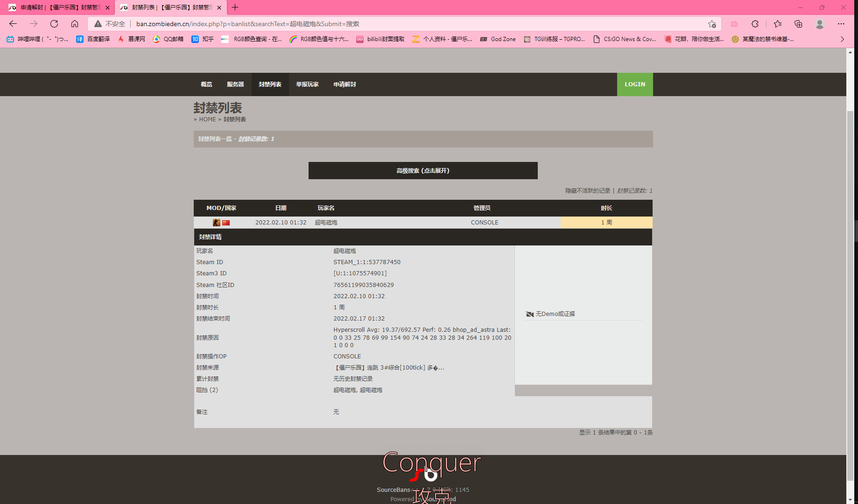Click the browser forward arrow

(34, 24)
